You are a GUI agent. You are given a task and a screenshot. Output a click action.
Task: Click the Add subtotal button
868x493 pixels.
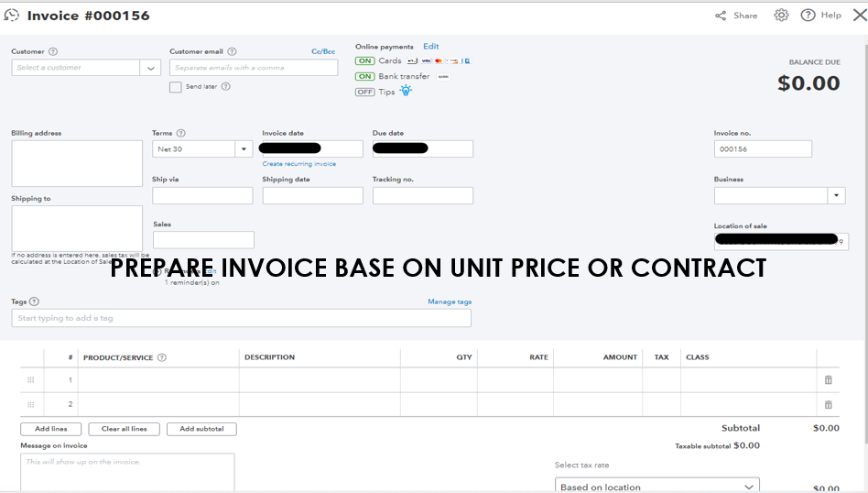point(201,429)
